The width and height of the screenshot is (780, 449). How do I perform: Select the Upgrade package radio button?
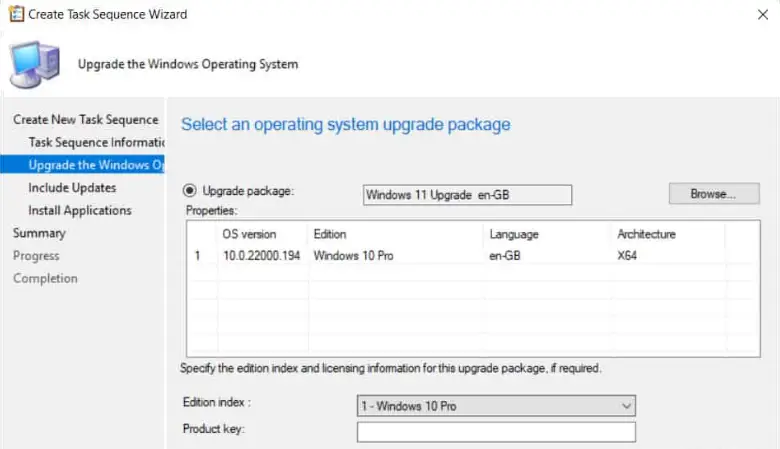[x=190, y=190]
